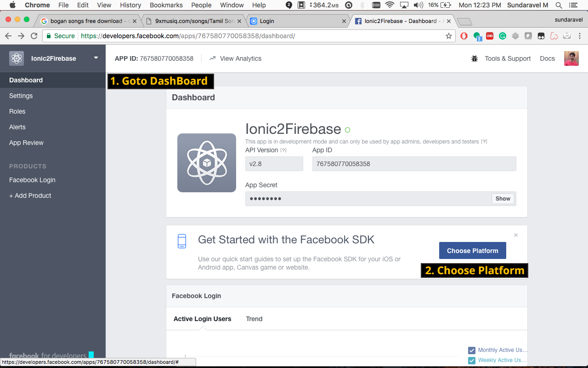Click the bug icon next to Tools & Support
Screen dimensions: 588x368
[x=475, y=58]
